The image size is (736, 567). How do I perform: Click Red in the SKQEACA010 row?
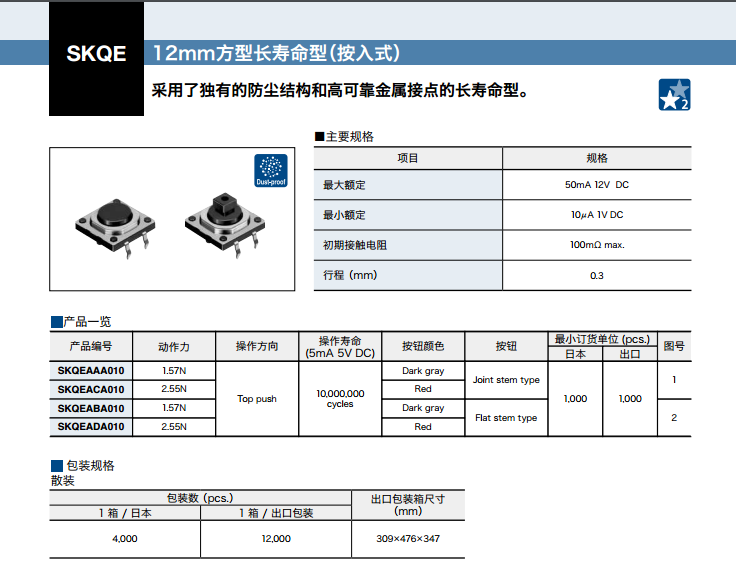tap(423, 389)
